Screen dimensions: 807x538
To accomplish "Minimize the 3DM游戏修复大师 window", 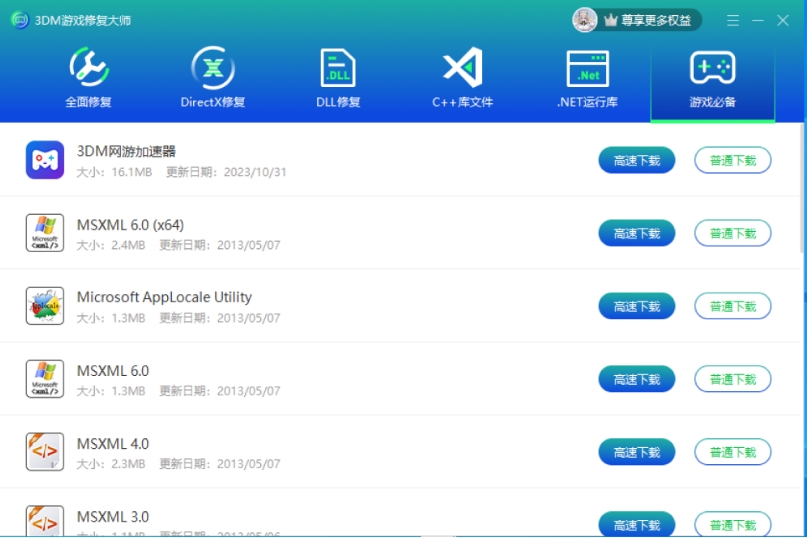I will (x=758, y=21).
